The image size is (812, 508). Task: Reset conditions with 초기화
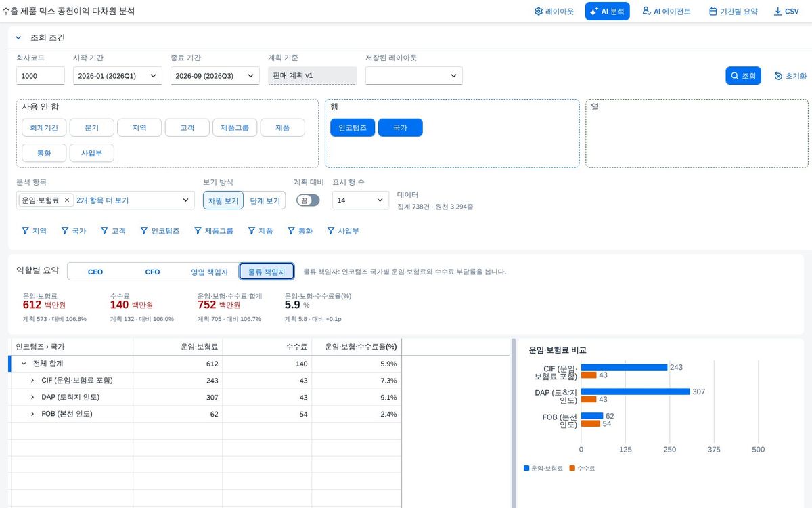[790, 76]
